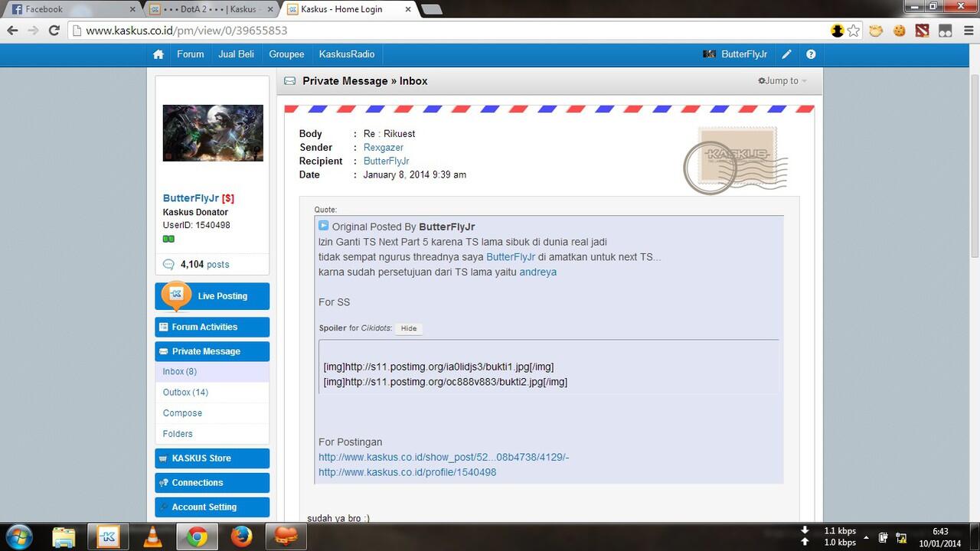Open sender Rexgazer's profile link
Image resolution: width=980 pixels, height=551 pixels.
384,148
